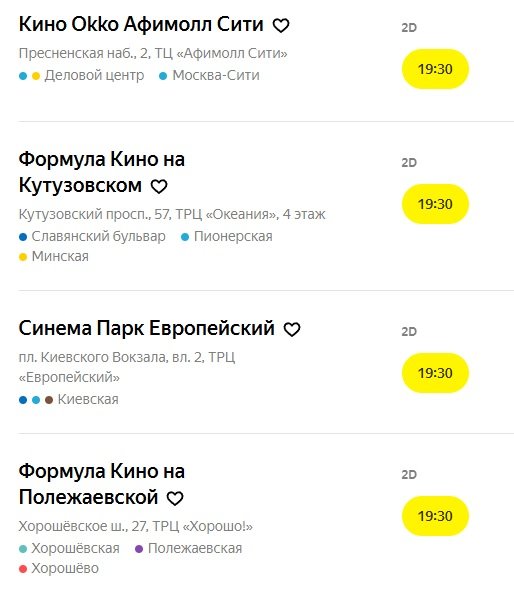514x589 pixels.
Task: Choose the 19:30 session at Формула Кино на Кутузовском
Action: [435, 204]
